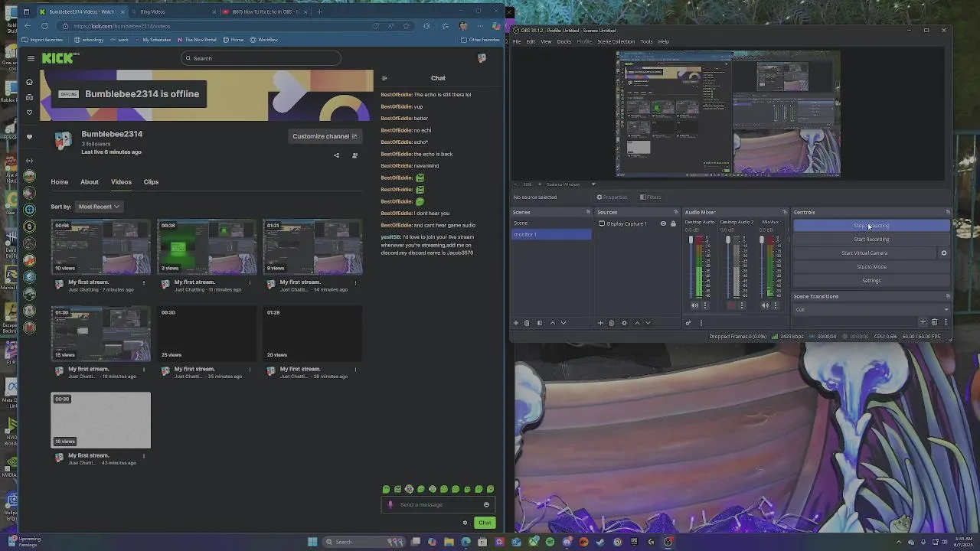Move source down in OBS Sources panel
This screenshot has width=980, height=551.
pos(648,323)
